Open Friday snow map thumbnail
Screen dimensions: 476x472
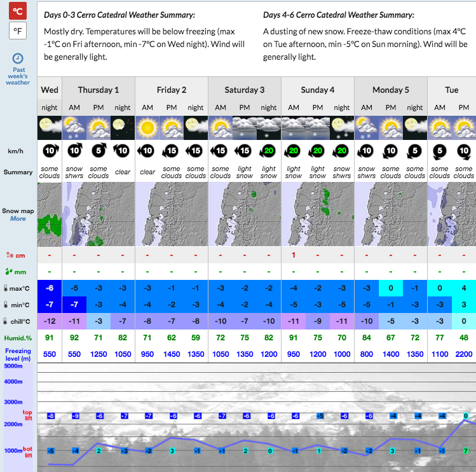click(x=172, y=214)
